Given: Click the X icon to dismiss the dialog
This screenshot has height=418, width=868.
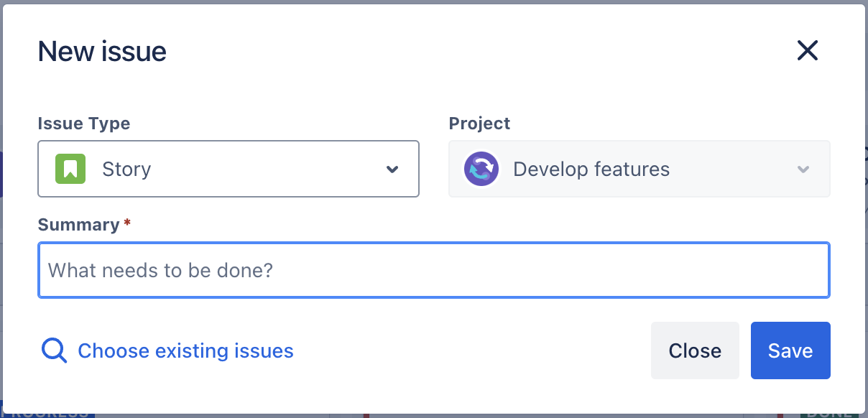Looking at the screenshot, I should click(808, 50).
